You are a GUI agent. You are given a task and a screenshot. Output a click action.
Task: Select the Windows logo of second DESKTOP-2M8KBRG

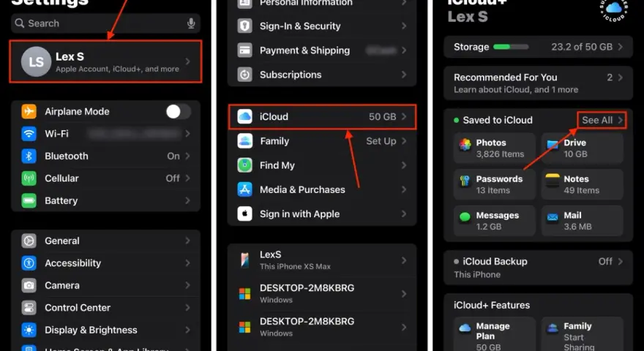point(244,327)
